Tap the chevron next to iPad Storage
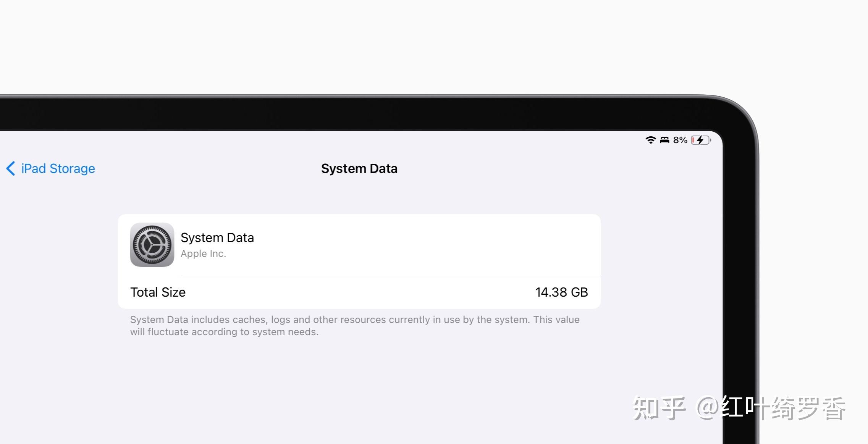The height and width of the screenshot is (444, 868). (10, 169)
